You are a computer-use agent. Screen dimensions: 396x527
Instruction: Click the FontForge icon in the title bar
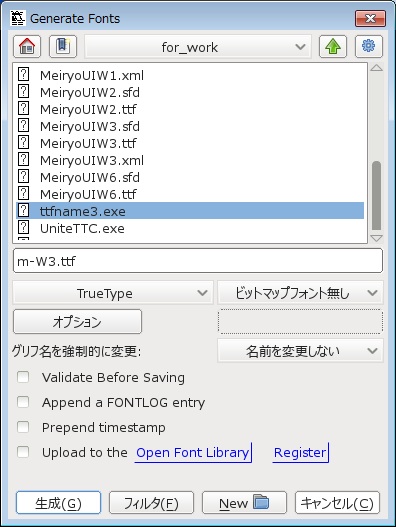click(x=18, y=18)
